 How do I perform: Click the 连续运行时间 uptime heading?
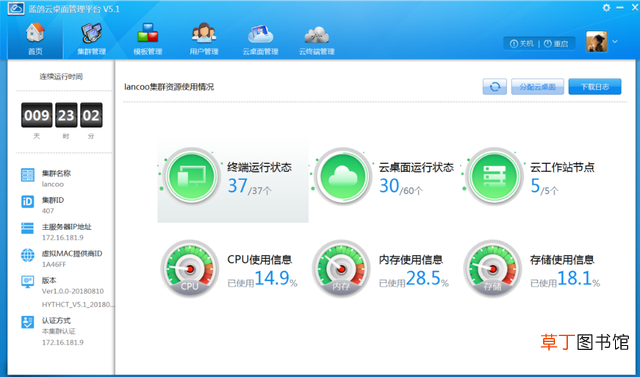point(61,76)
